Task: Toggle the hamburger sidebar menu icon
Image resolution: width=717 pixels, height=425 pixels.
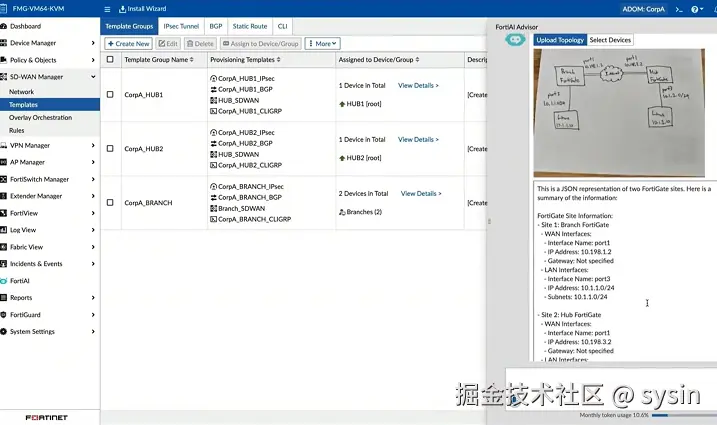Action: pyautogui.click(x=107, y=9)
